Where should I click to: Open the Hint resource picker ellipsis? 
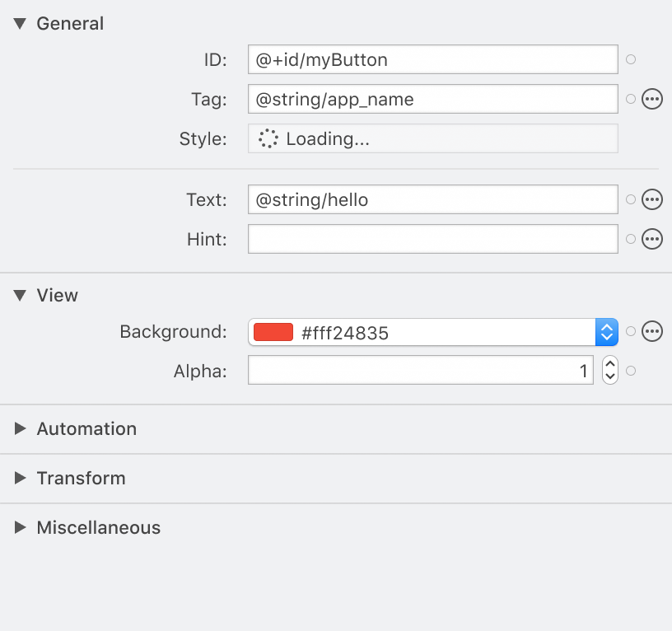(651, 239)
